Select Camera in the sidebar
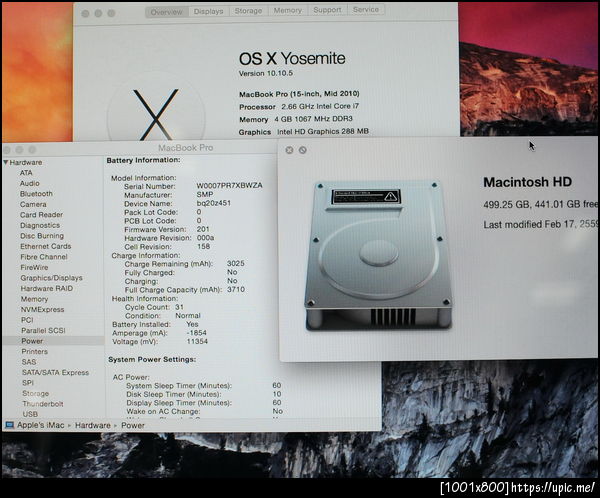 [x=33, y=204]
